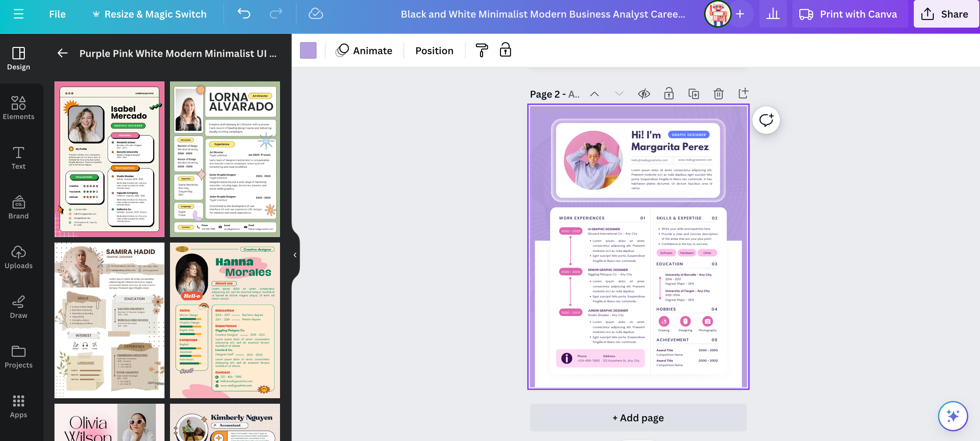The height and width of the screenshot is (441, 980).
Task: Go back from template panel
Action: pos(63,53)
